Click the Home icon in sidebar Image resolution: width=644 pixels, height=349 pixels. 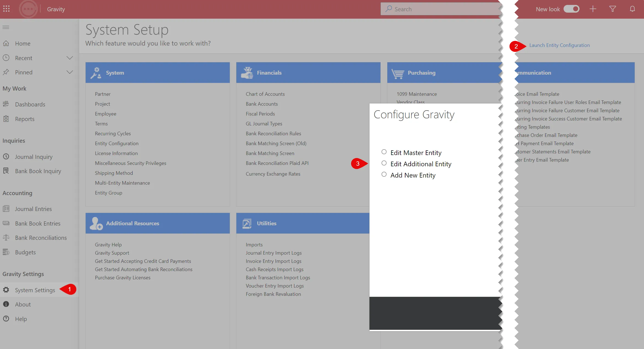(x=6, y=43)
